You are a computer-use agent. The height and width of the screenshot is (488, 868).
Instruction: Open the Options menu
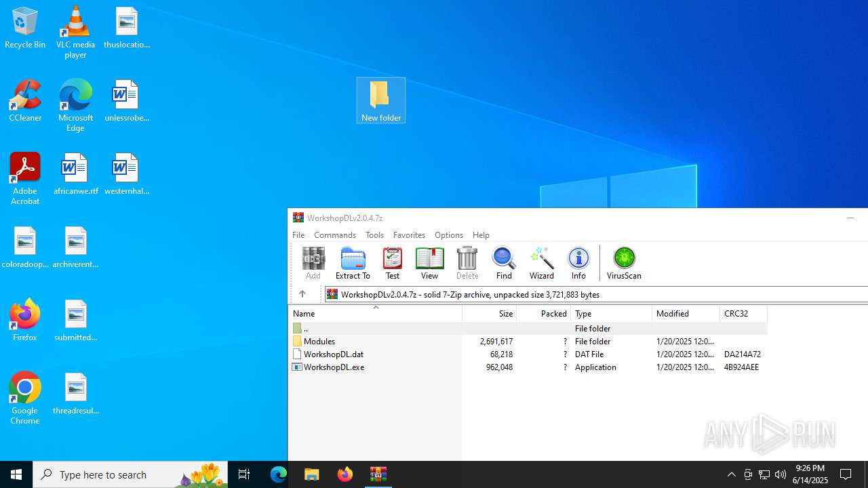[x=449, y=235]
